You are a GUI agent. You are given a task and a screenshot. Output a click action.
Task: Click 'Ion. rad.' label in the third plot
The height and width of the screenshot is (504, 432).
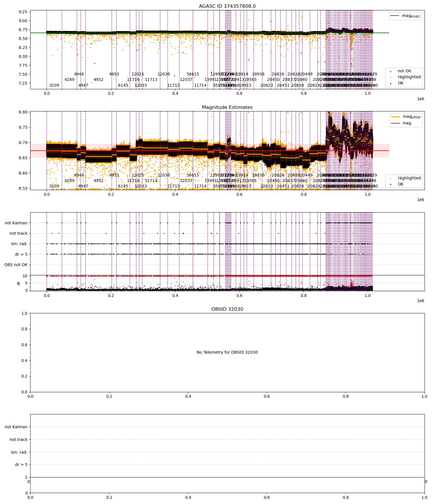pyautogui.click(x=19, y=244)
